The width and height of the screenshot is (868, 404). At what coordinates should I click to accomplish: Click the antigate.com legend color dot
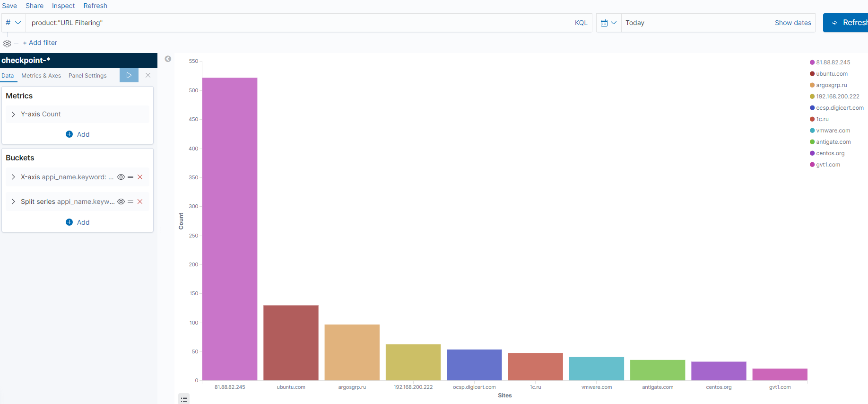pos(812,142)
